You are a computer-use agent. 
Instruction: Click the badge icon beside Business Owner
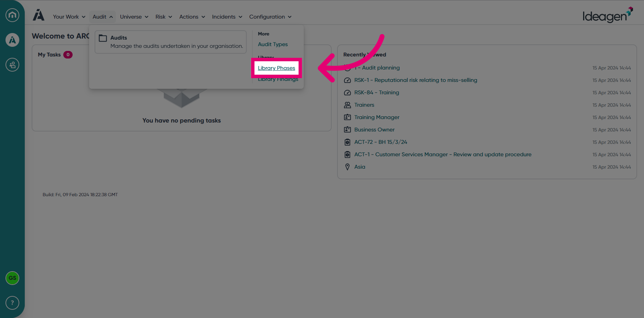click(347, 130)
